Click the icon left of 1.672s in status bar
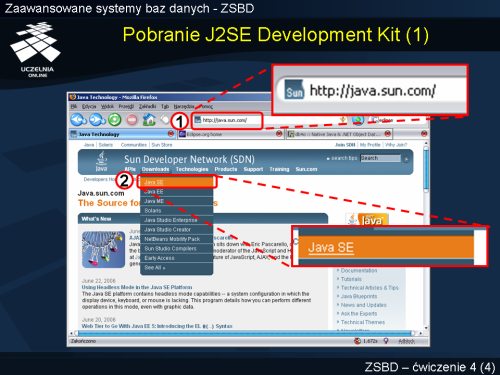This screenshot has width=500, height=375. [357, 341]
